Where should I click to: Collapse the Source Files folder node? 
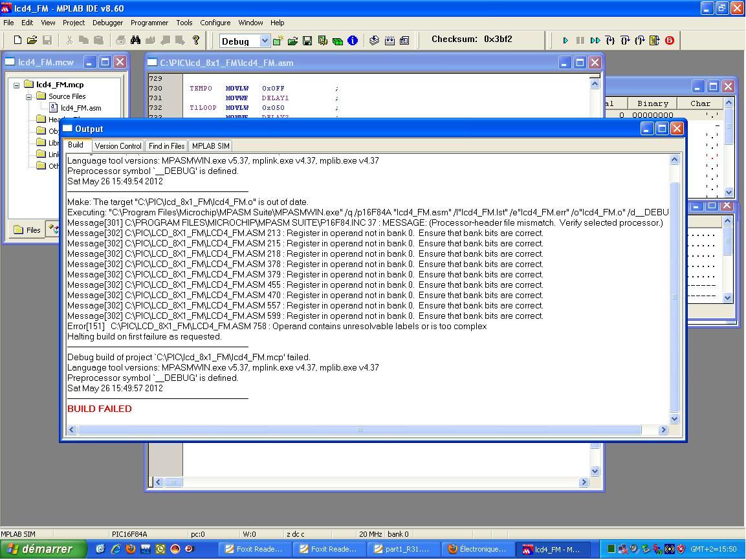(x=29, y=97)
